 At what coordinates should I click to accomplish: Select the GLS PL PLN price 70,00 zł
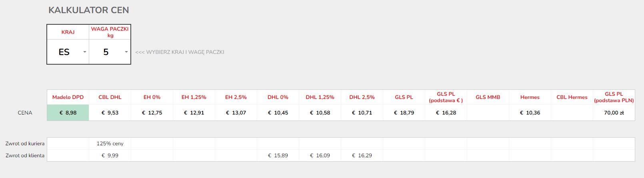coord(614,113)
